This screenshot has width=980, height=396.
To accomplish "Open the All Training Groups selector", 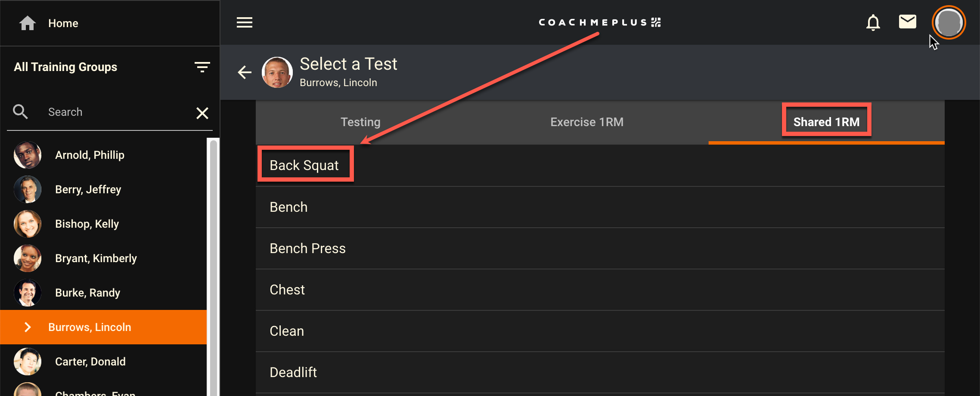I will (65, 67).
